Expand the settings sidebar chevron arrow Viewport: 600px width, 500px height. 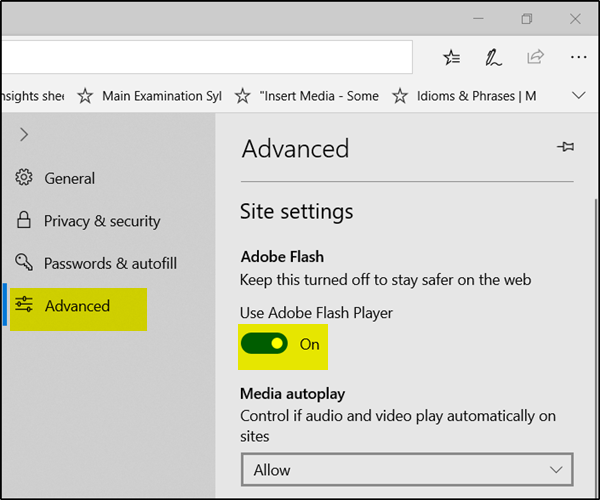click(24, 134)
